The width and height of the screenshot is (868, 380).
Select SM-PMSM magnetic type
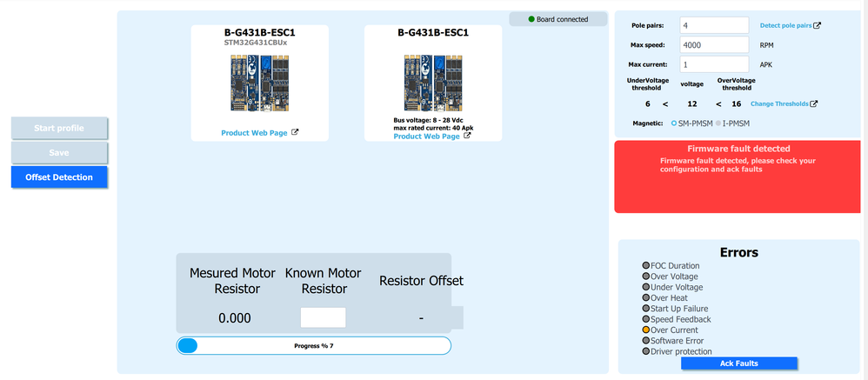(674, 123)
